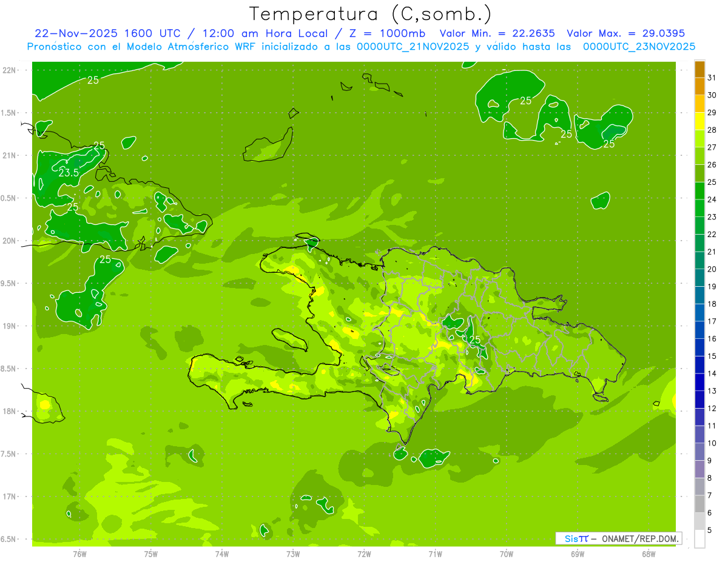This screenshot has height=562, width=728.
Task: Click the '12' colorbar label
Action: pos(712,408)
